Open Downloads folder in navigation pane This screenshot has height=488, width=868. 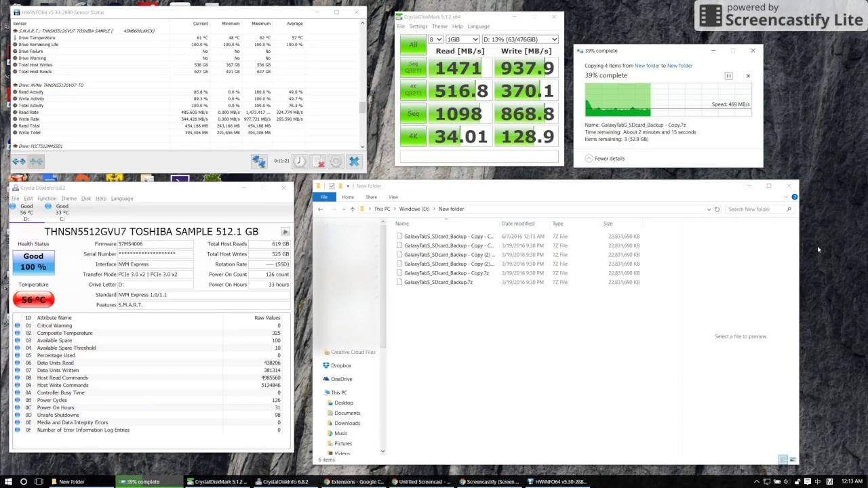point(347,423)
